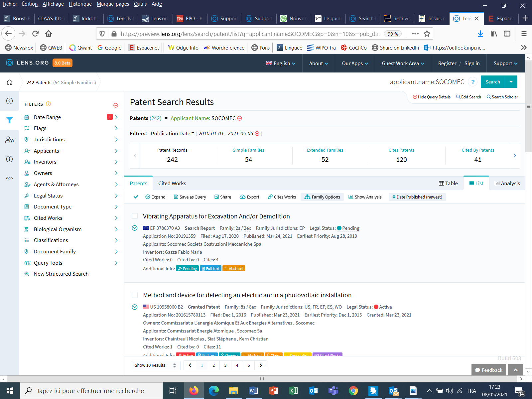The width and height of the screenshot is (532, 399).
Task: Open the Show 10 Results dropdown
Action: [x=156, y=365]
